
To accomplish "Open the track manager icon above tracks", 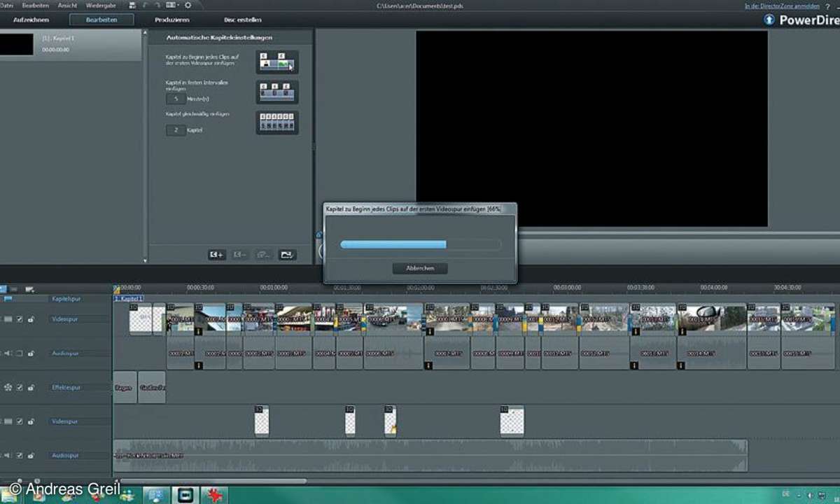I will [29, 288].
